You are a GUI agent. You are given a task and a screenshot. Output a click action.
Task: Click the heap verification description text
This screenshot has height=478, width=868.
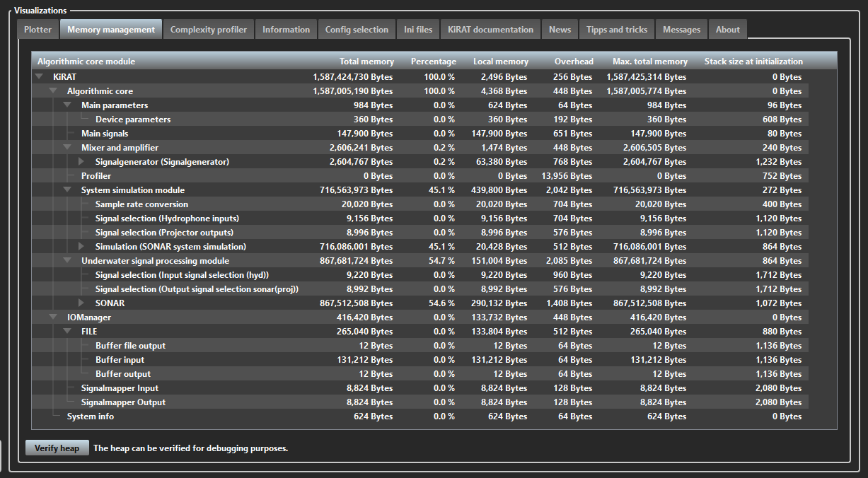coord(191,448)
